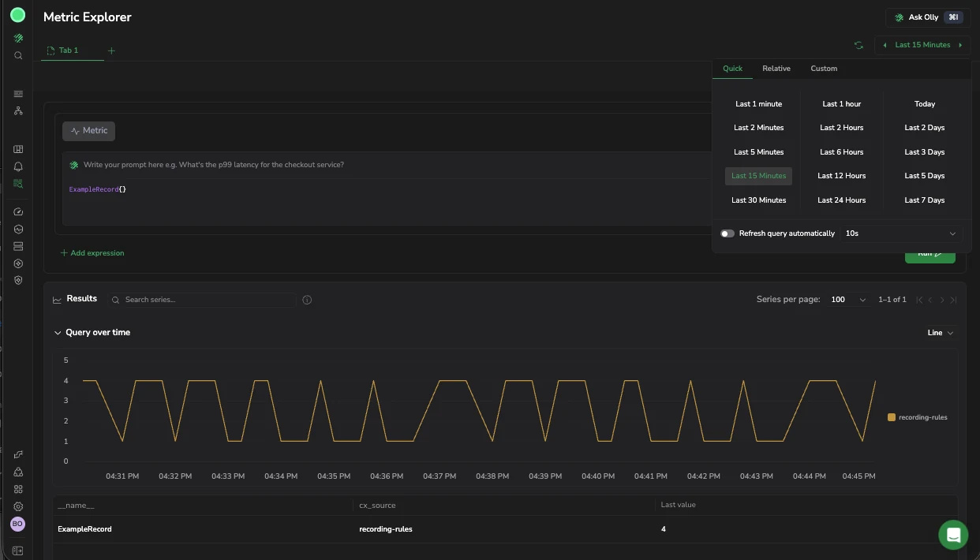This screenshot has height=560, width=980.
Task: Click the Metric button
Action: [89, 131]
